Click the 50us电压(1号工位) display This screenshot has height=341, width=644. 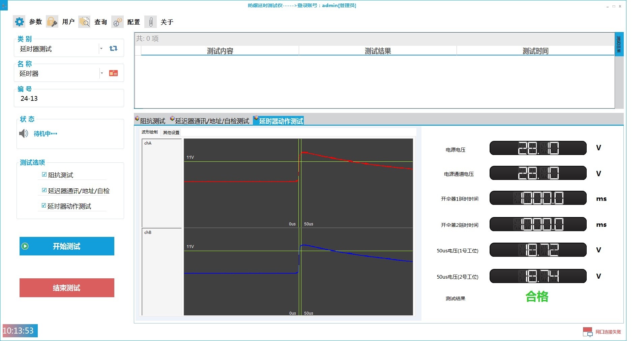538,250
